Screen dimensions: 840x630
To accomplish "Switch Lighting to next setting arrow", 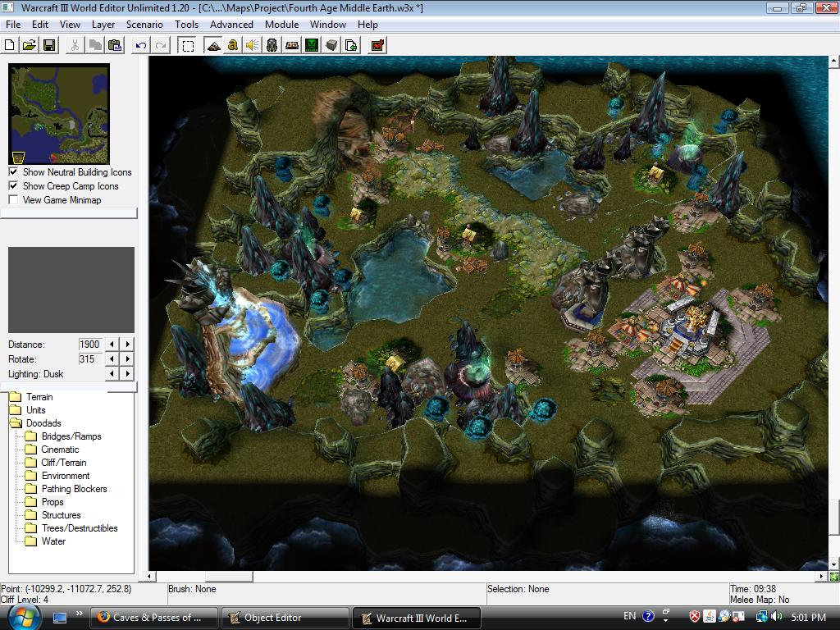I will (127, 373).
